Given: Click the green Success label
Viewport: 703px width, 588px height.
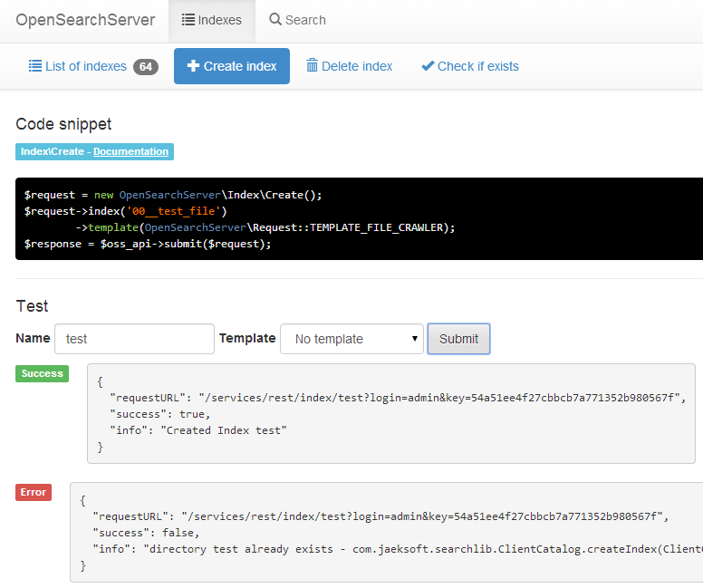Looking at the screenshot, I should click(43, 373).
